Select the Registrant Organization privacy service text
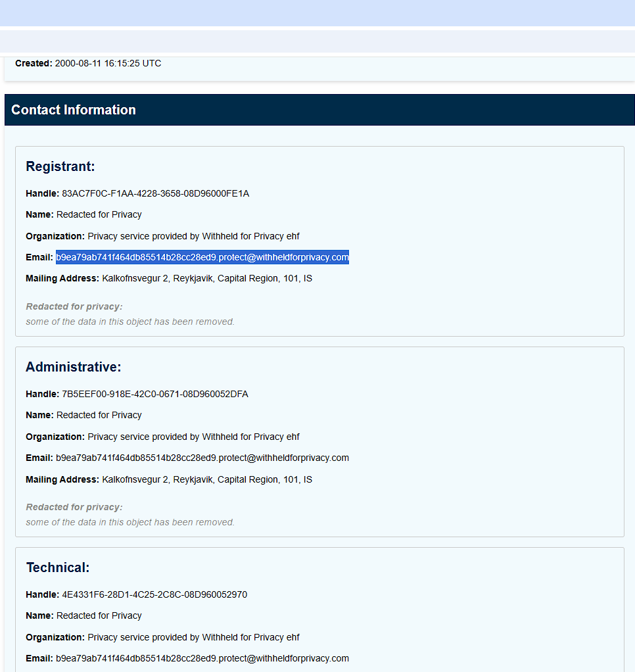This screenshot has width=635, height=672. point(194,236)
